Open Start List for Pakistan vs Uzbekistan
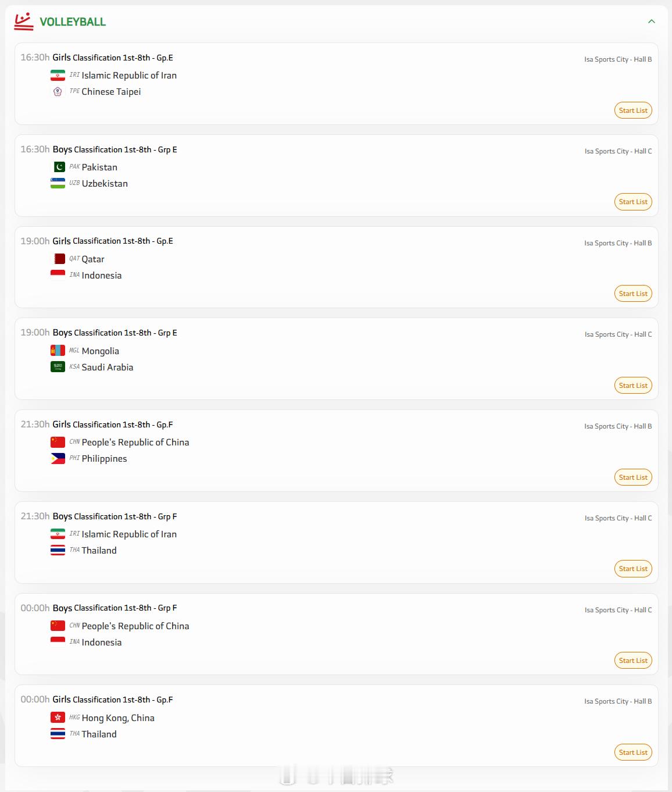The width and height of the screenshot is (672, 792). pos(633,202)
